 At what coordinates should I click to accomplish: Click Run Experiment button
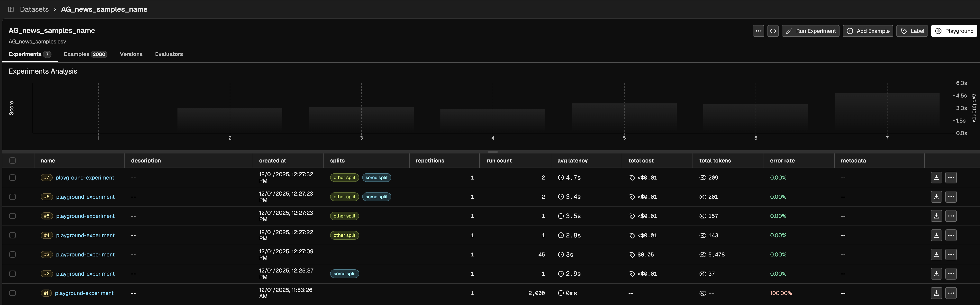pos(810,31)
